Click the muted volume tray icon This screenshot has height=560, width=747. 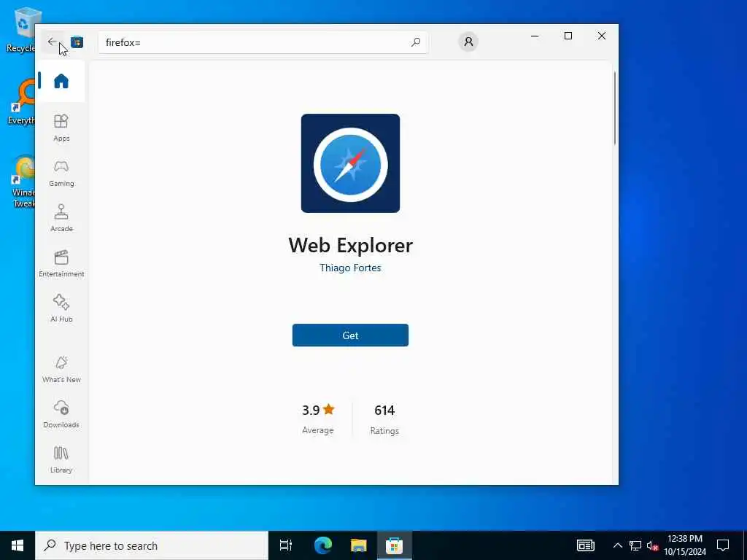click(652, 545)
